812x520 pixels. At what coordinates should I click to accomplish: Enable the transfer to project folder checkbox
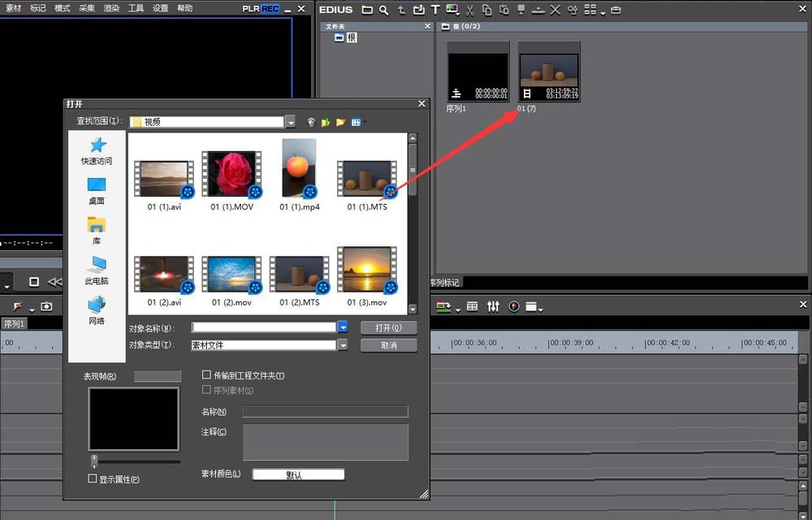206,375
